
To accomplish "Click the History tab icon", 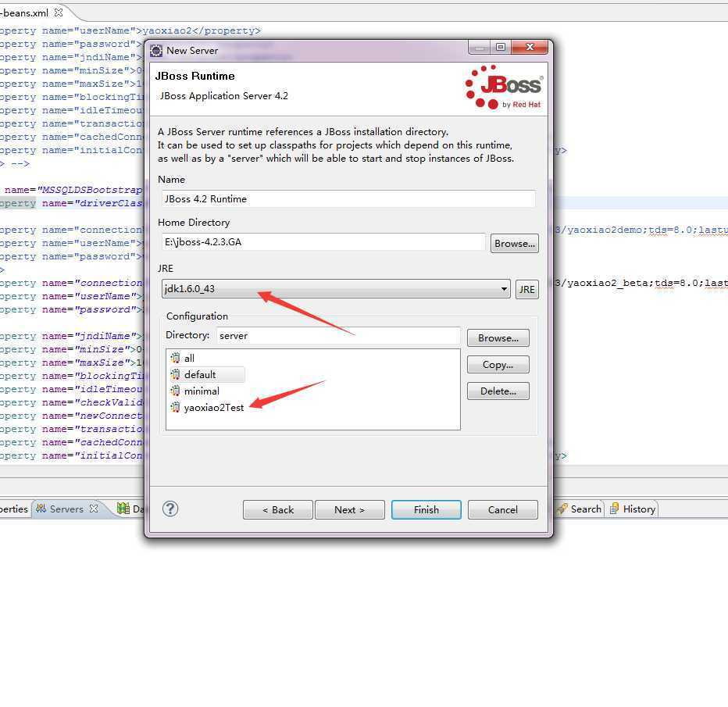I will pos(614,509).
